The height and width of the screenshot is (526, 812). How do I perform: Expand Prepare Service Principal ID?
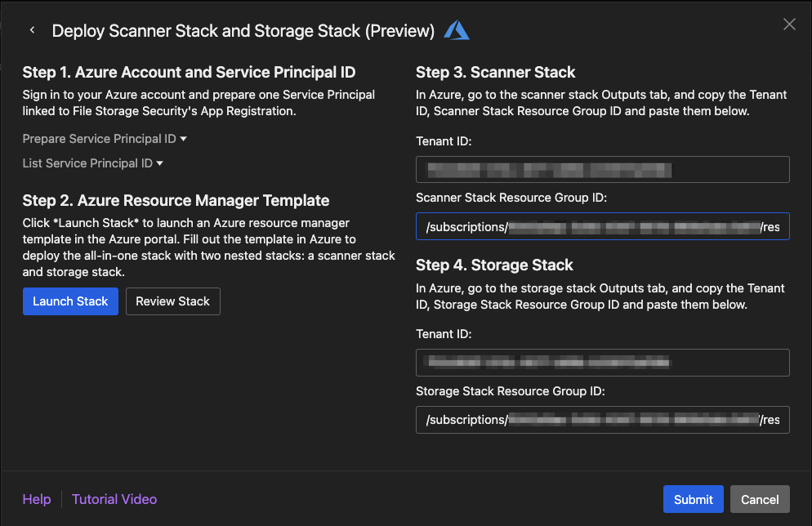click(x=105, y=139)
